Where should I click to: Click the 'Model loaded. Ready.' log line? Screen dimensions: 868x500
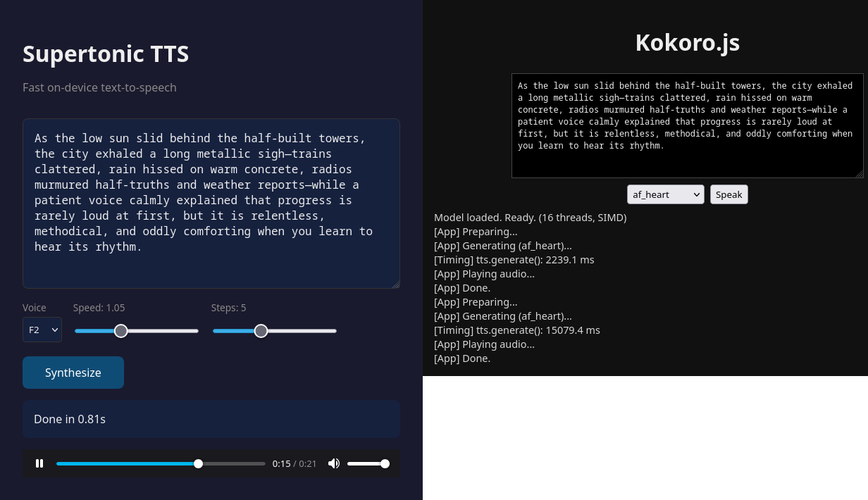[530, 218]
